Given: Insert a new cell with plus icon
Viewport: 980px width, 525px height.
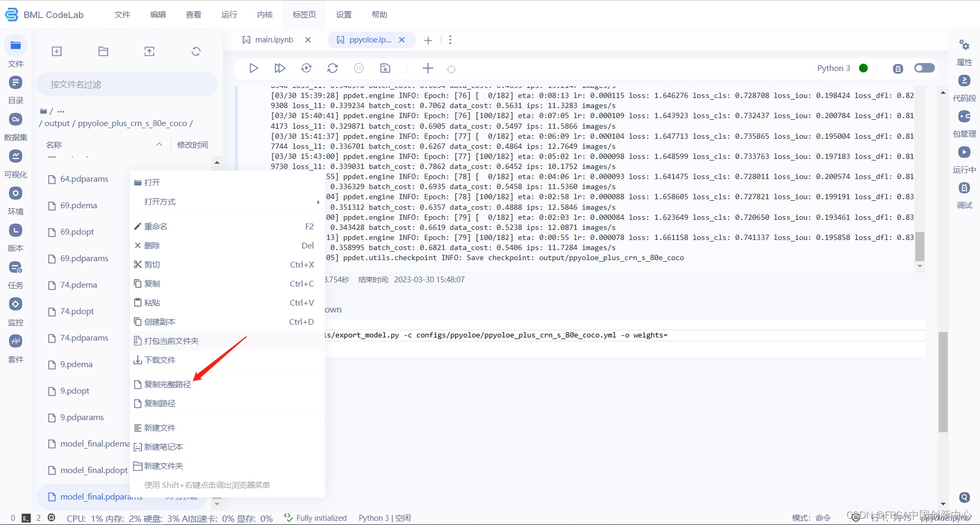Looking at the screenshot, I should 428,68.
